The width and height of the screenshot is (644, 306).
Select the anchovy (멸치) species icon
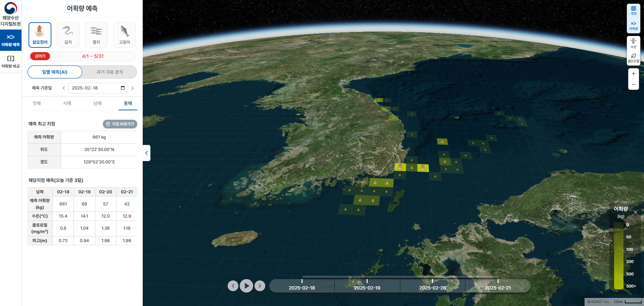pos(96,35)
